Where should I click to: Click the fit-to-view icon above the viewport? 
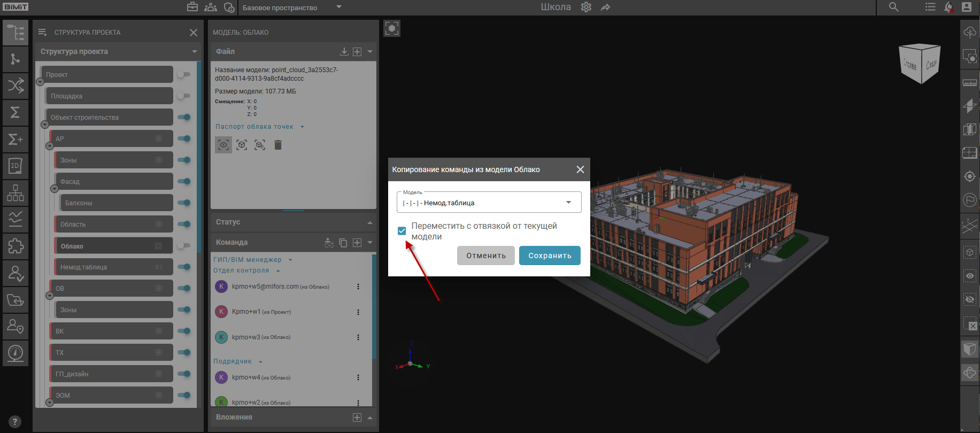[x=392, y=28]
